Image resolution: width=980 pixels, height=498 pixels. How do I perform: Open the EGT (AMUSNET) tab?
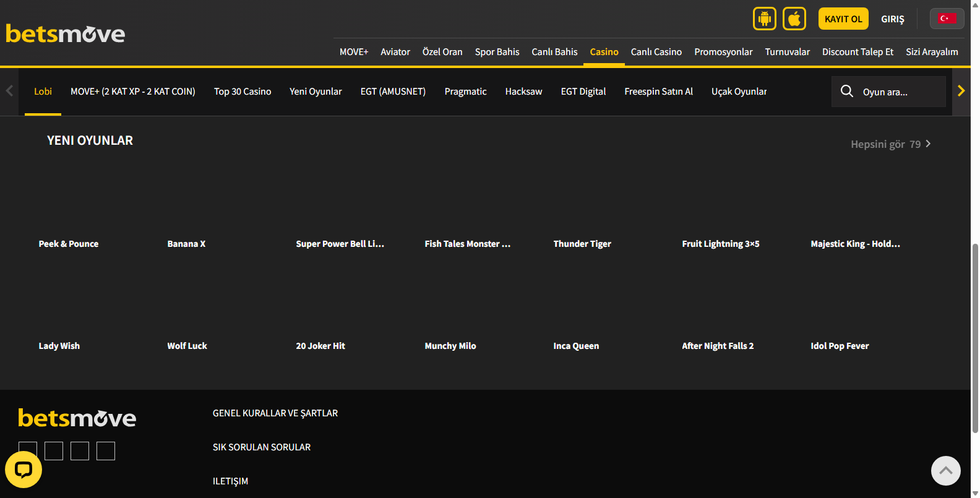[393, 92]
